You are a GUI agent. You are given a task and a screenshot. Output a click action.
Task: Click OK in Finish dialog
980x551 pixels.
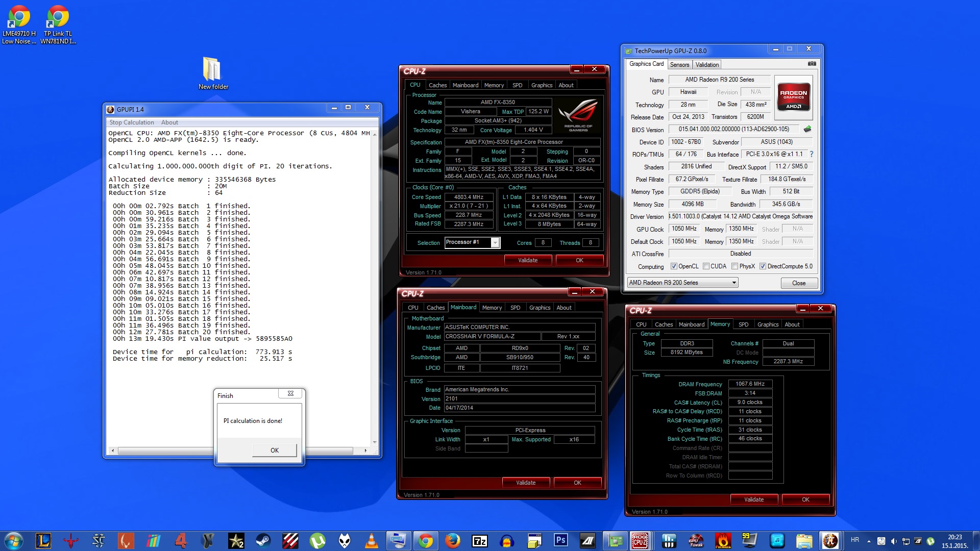click(275, 450)
